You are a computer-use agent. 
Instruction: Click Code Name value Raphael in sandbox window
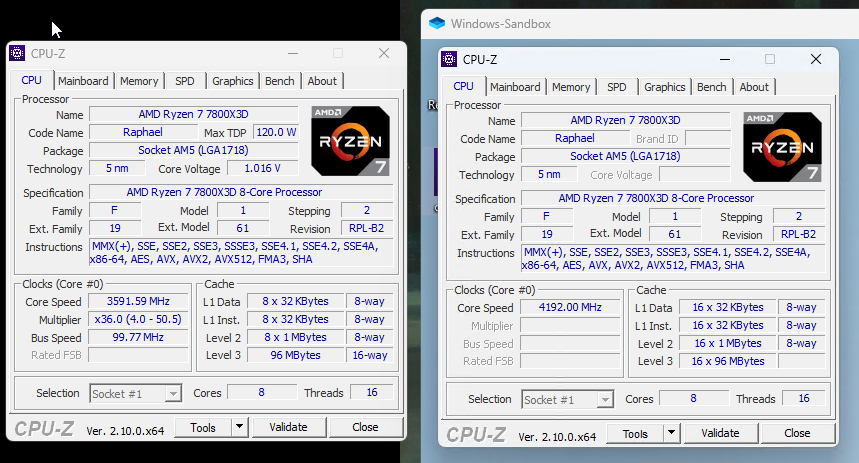575,138
